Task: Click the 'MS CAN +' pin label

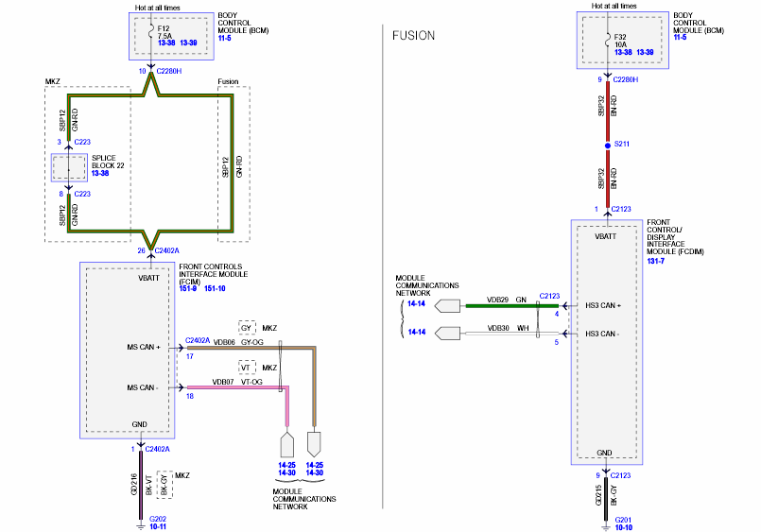Action: point(143,347)
